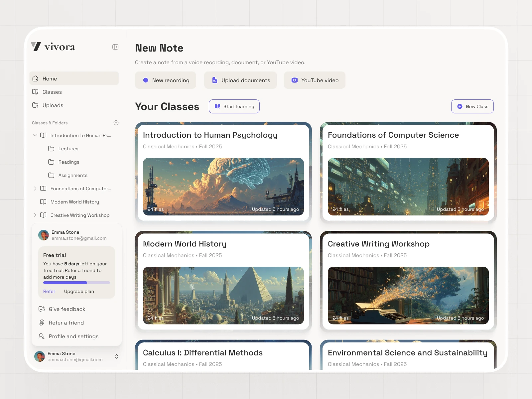Add new item in Classes & Folders
The width and height of the screenshot is (532, 399).
[116, 123]
